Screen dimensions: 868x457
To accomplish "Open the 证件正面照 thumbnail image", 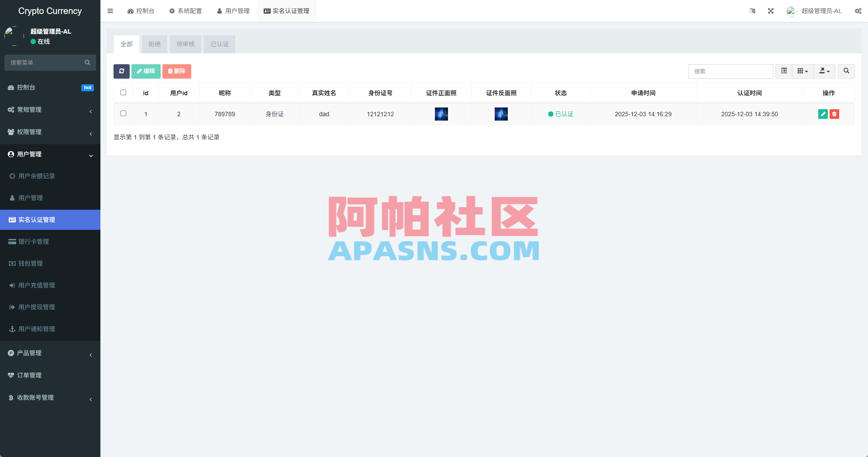I will (441, 114).
